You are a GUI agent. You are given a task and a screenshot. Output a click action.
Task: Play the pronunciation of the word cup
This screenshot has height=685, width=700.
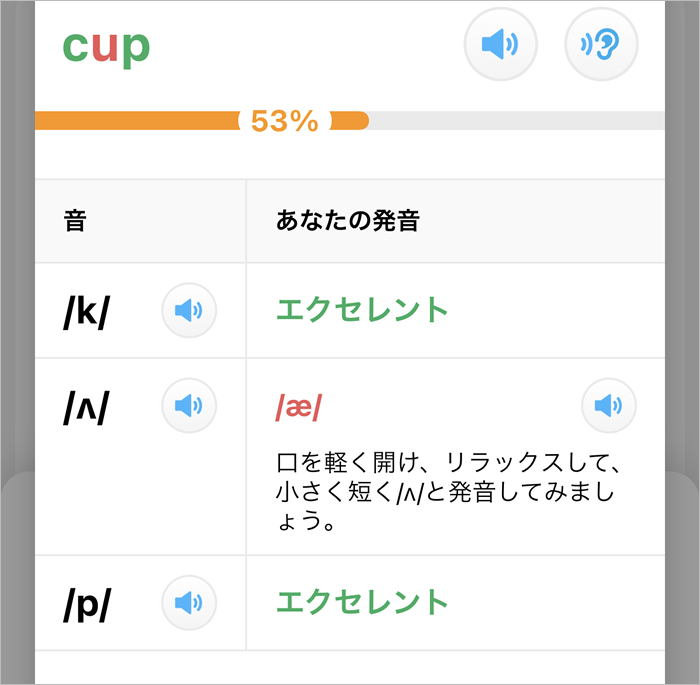tap(501, 45)
